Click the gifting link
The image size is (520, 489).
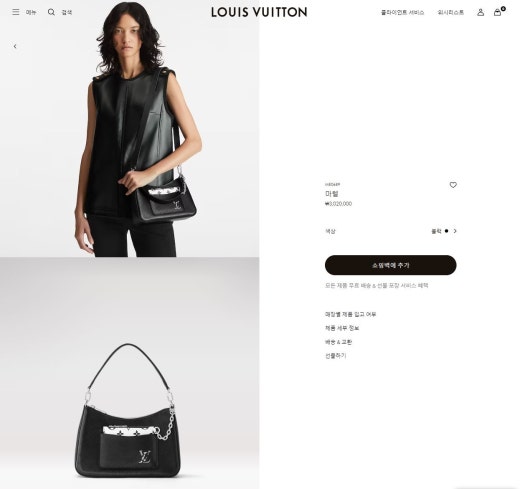336,356
